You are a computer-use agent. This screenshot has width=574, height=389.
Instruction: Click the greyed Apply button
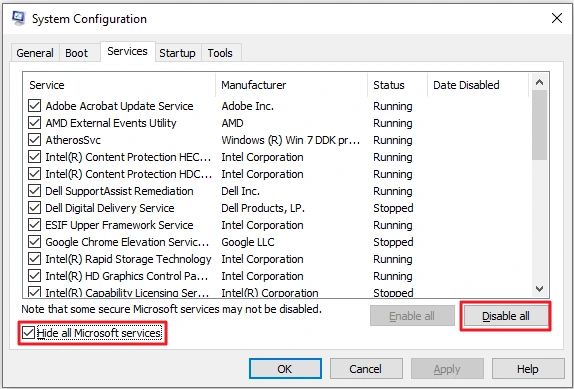pos(447,369)
